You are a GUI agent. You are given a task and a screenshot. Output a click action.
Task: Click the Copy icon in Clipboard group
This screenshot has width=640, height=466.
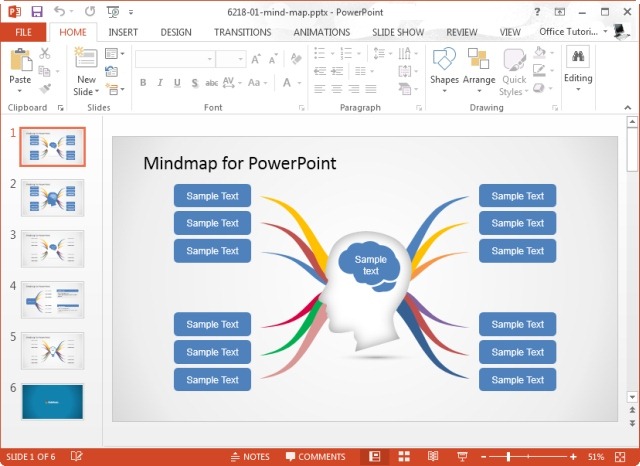44,71
